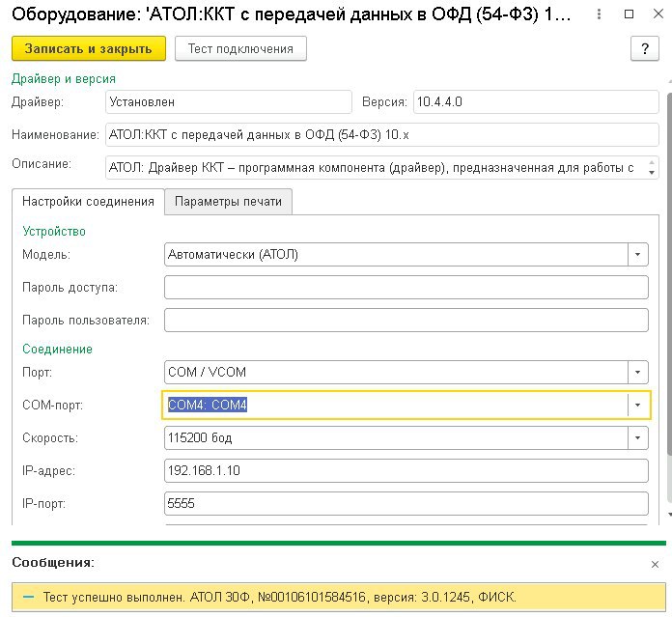Open the three-dot window menu
This screenshot has height=617, width=672.
coord(599,14)
